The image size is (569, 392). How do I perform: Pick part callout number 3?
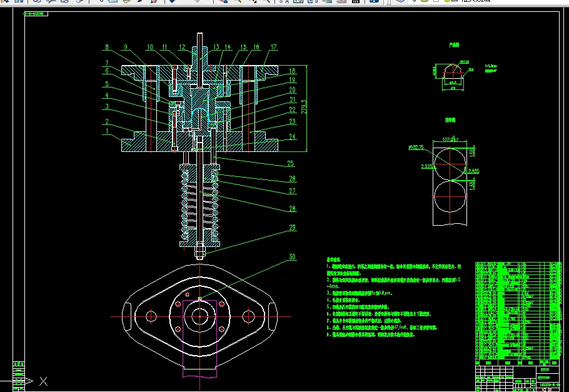[107, 106]
